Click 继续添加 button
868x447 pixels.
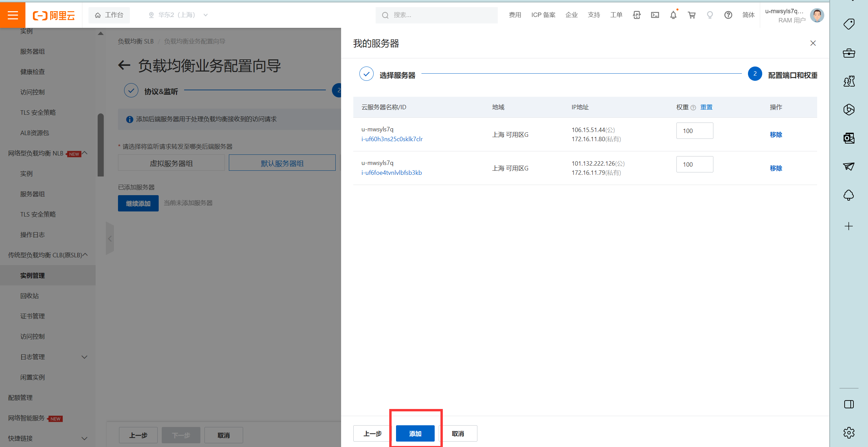pos(138,203)
